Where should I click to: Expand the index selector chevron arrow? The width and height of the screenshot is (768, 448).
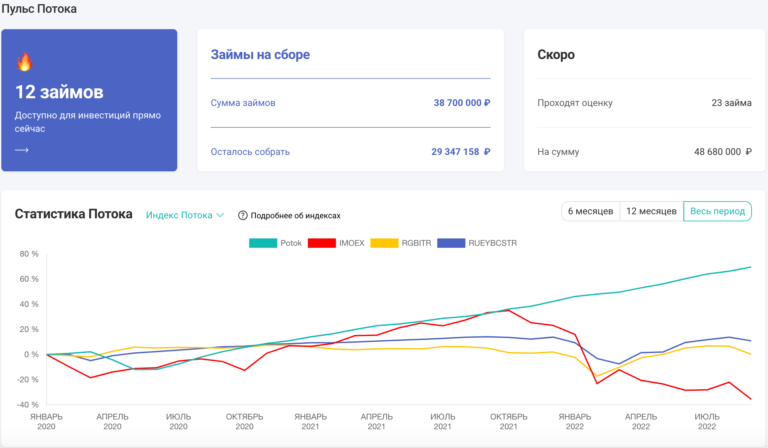tap(220, 215)
